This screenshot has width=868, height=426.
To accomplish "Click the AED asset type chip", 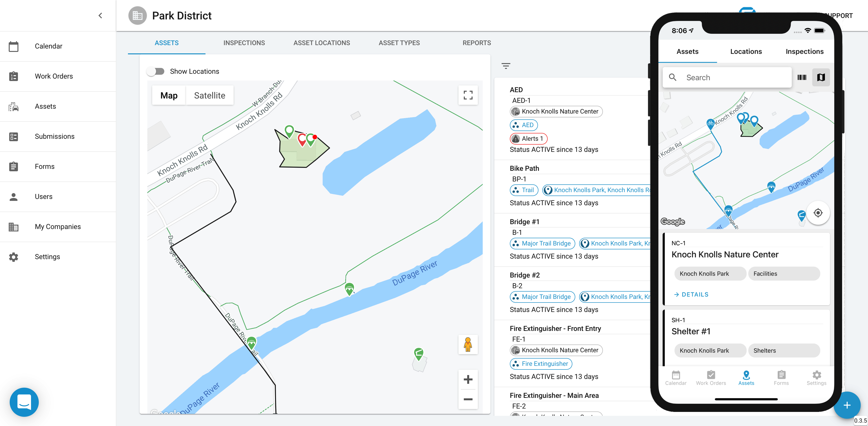I will 524,125.
